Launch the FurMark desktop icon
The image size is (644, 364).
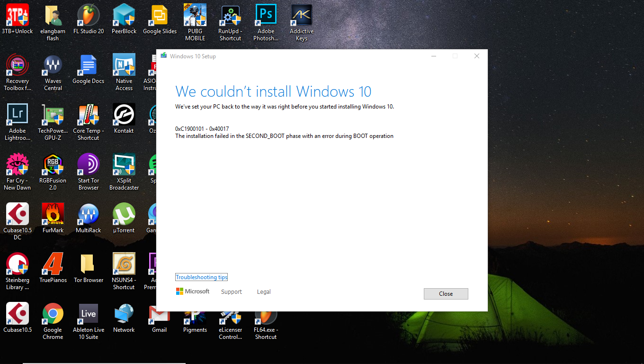click(x=53, y=218)
